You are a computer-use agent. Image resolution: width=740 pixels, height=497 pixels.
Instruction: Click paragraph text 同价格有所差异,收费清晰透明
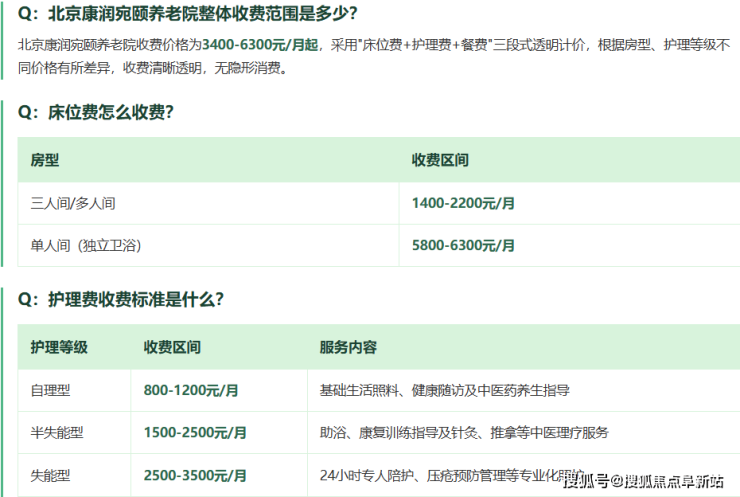tap(152, 68)
